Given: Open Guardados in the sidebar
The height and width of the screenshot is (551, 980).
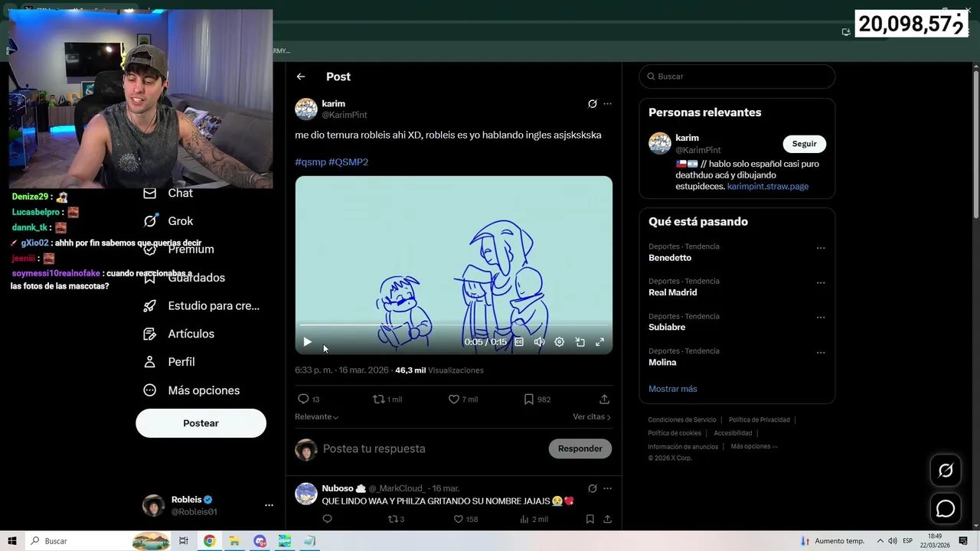Looking at the screenshot, I should [184, 278].
